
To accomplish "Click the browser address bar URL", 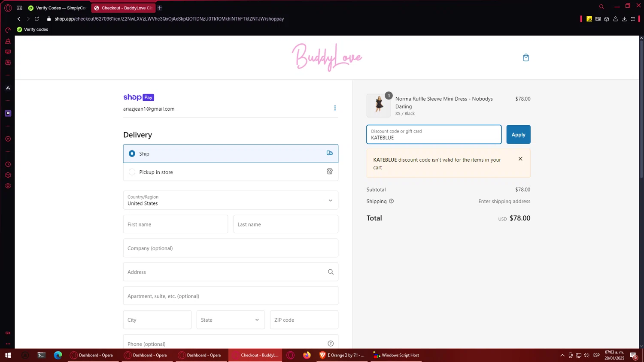I will (x=169, y=19).
